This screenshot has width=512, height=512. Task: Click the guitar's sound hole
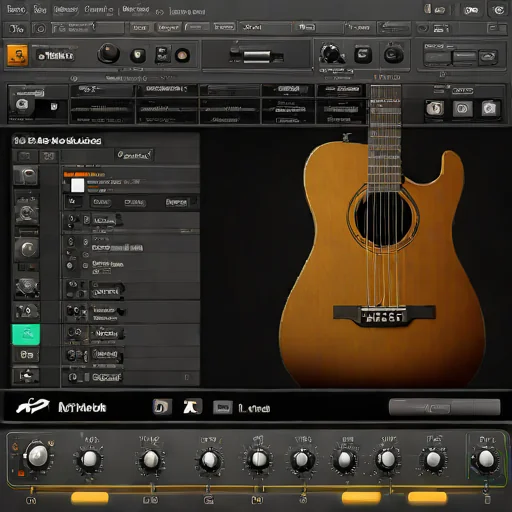click(384, 218)
